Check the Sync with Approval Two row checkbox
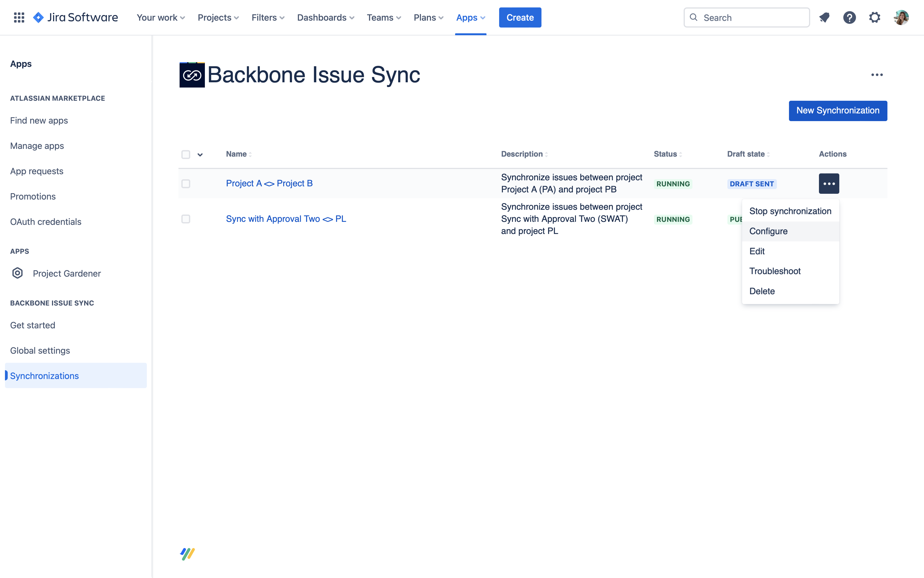The height and width of the screenshot is (578, 924). [x=186, y=219]
